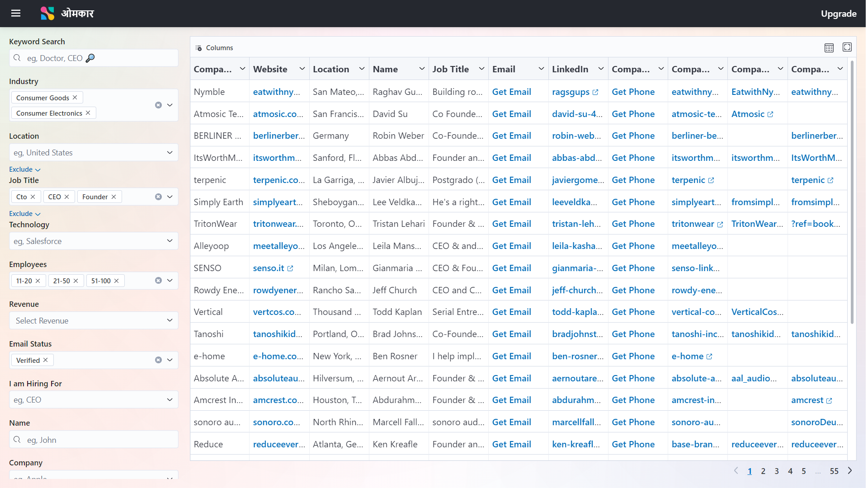Open Name column header menu
This screenshot has height=488, width=868.
[422, 69]
